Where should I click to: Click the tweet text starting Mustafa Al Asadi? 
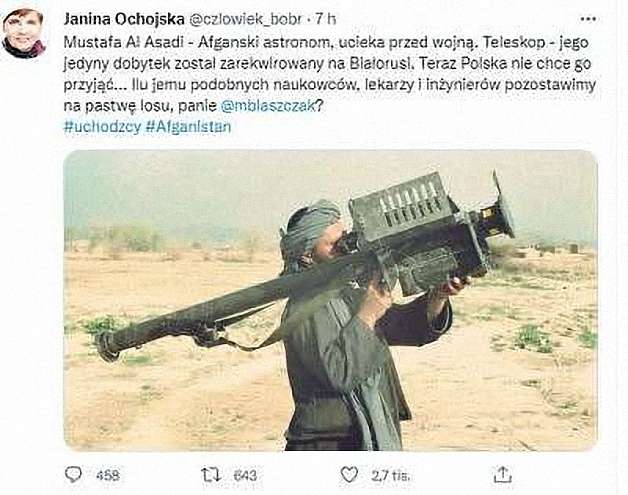(329, 74)
